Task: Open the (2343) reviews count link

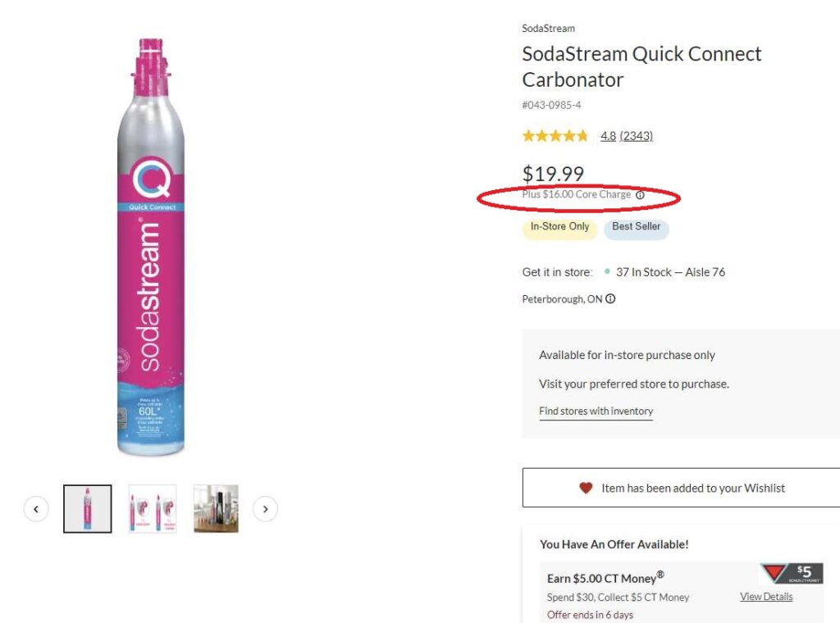Action: pos(636,136)
